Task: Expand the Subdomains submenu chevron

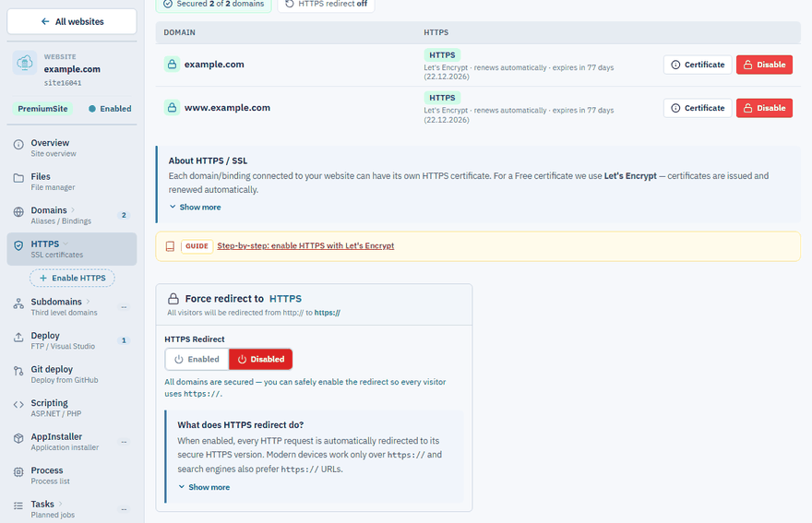Action: (x=88, y=302)
